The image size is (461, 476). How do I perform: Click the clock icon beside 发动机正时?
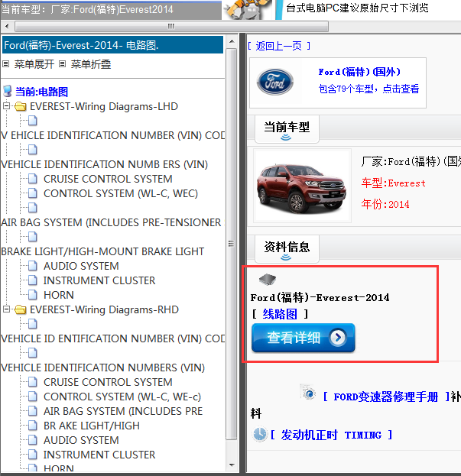[260, 435]
